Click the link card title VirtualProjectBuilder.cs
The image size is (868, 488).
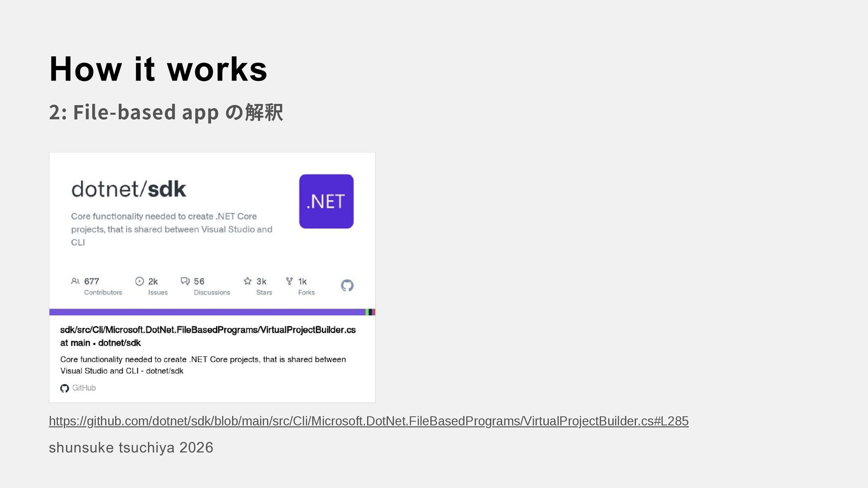pos(208,336)
